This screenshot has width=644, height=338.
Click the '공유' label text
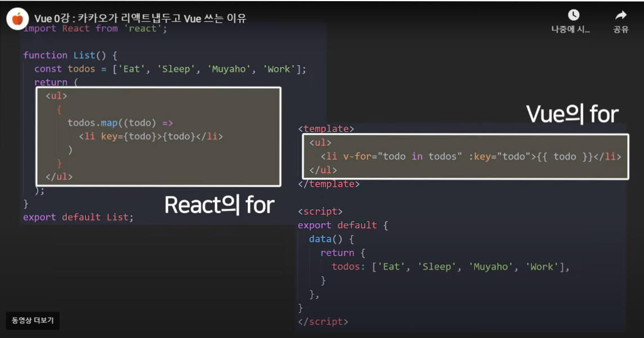pyautogui.click(x=620, y=30)
